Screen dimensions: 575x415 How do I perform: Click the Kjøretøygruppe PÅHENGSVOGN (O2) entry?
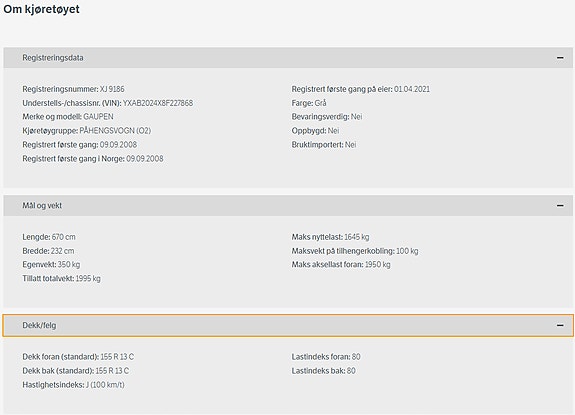87,131
